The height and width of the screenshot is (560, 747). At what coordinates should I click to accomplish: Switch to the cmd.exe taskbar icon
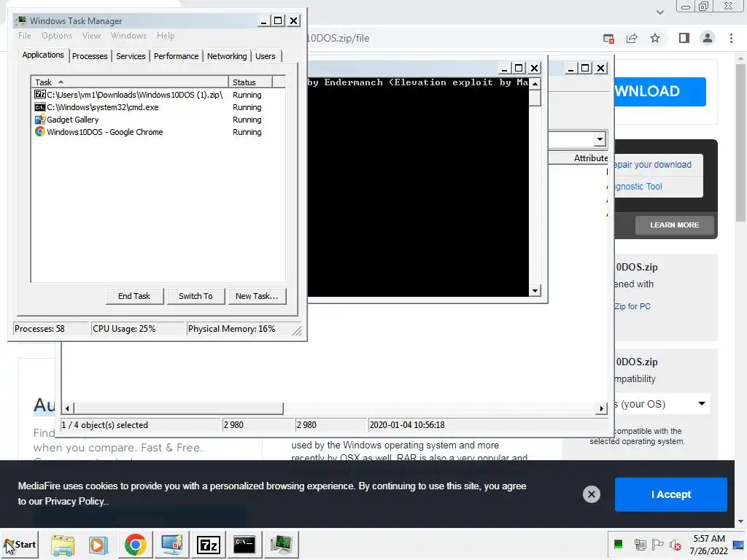(244, 545)
